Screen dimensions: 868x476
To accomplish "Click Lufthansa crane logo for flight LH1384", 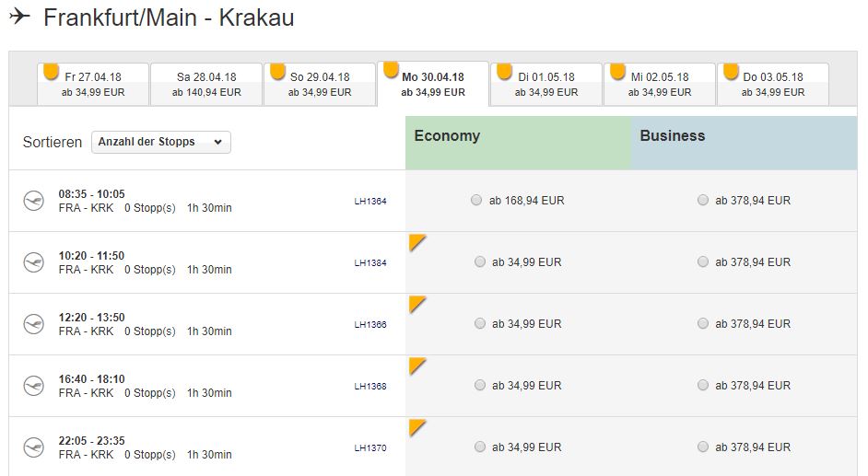I will point(34,262).
